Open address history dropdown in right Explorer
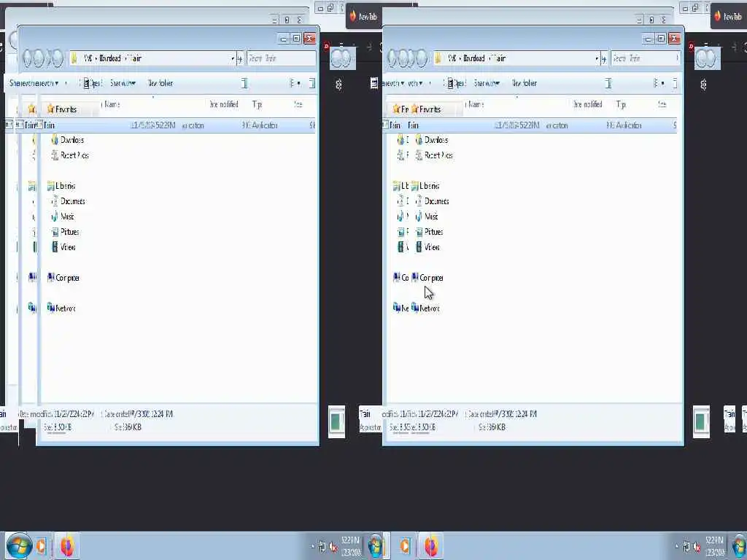 coord(597,58)
